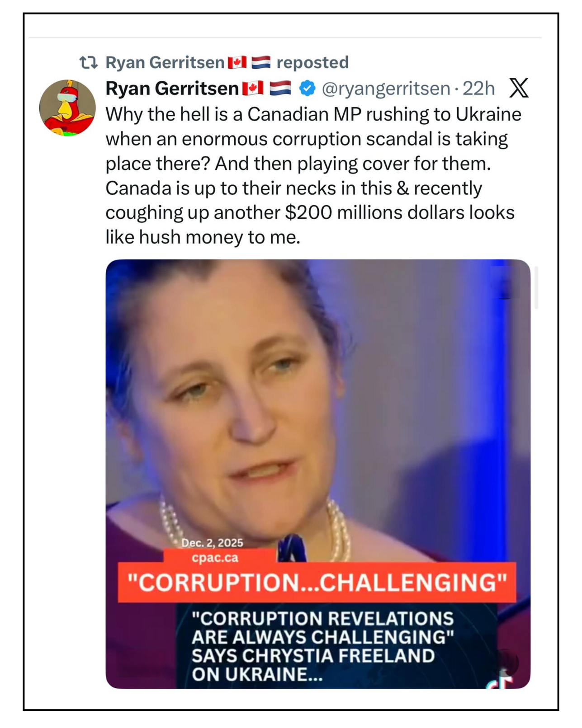
Task: Click Canadian flag in reposted line
Action: tap(237, 62)
